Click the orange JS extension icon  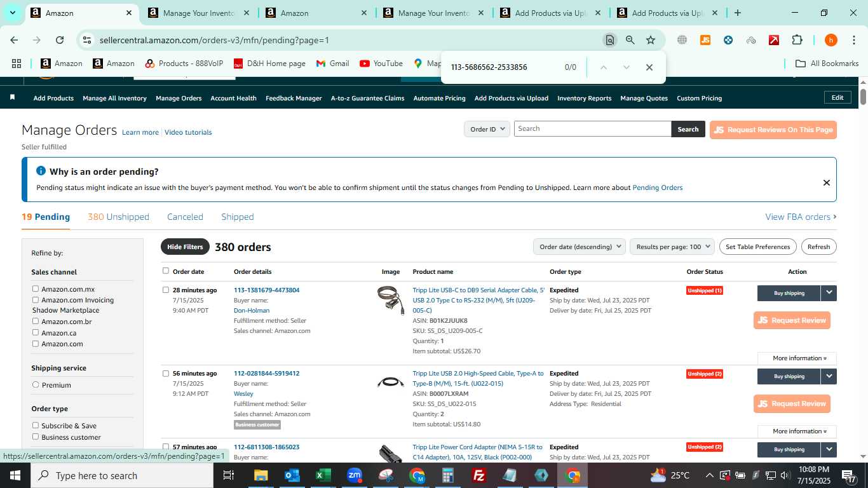pos(705,40)
